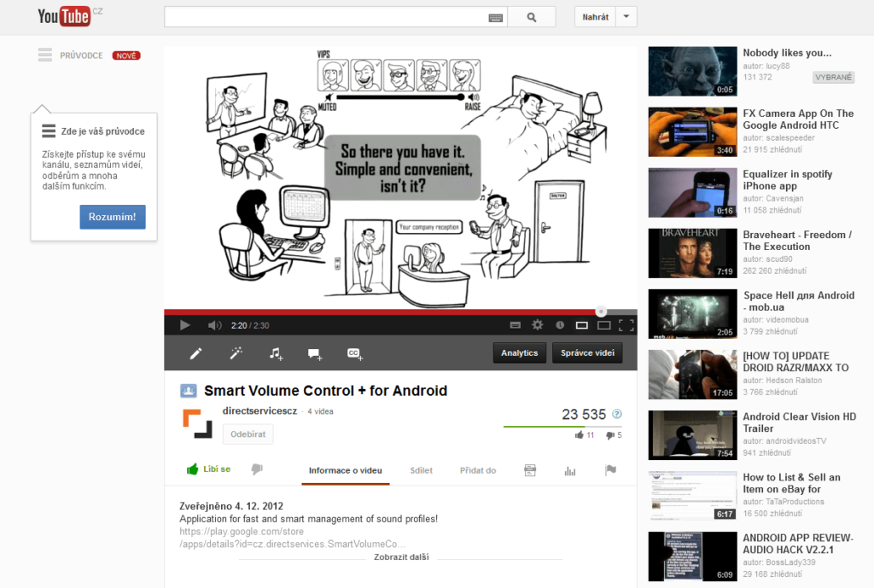Open Analytics for this video
Viewport: 874px width, 588px height.
pos(519,352)
